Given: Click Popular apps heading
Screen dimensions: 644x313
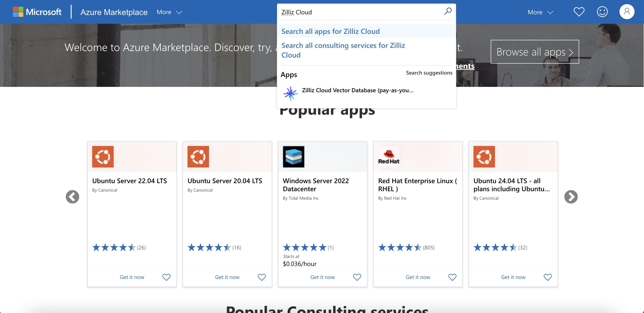Looking at the screenshot, I should pyautogui.click(x=327, y=112).
